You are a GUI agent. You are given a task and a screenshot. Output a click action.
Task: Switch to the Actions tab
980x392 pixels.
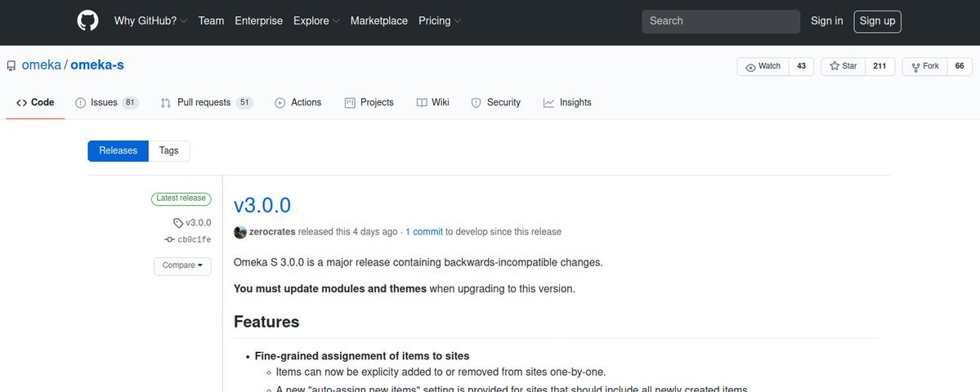298,102
